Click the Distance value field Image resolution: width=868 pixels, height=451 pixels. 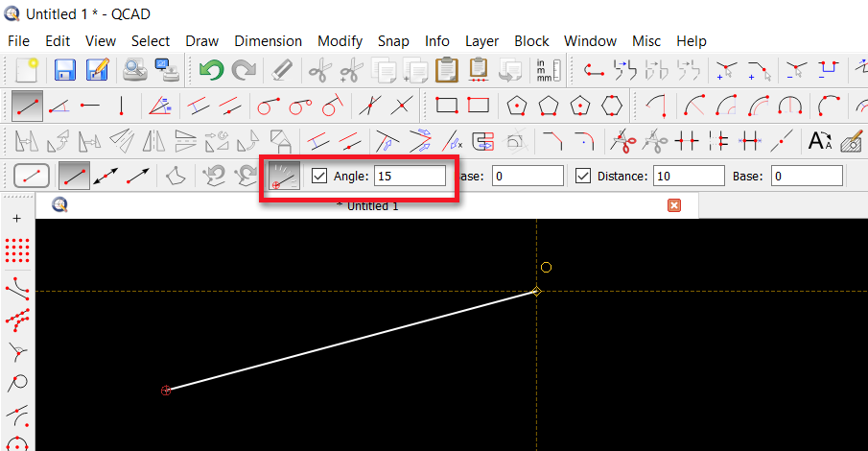pos(688,177)
